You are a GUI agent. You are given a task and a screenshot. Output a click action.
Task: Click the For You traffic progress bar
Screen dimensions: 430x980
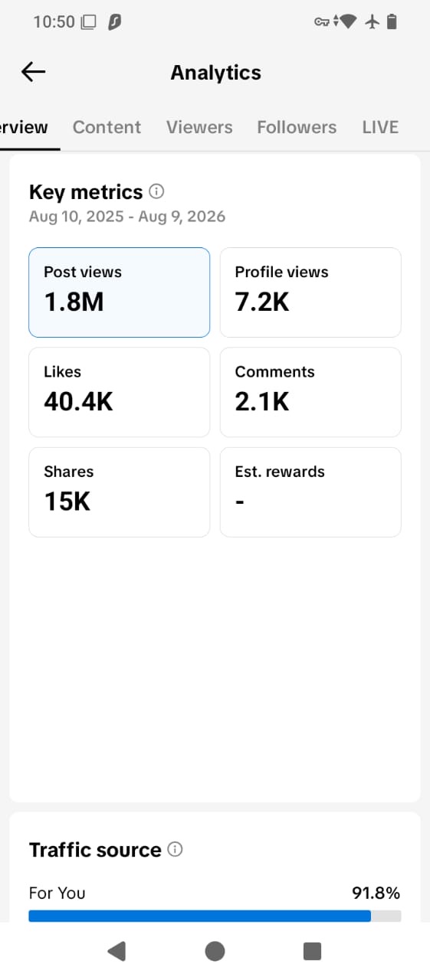215,916
